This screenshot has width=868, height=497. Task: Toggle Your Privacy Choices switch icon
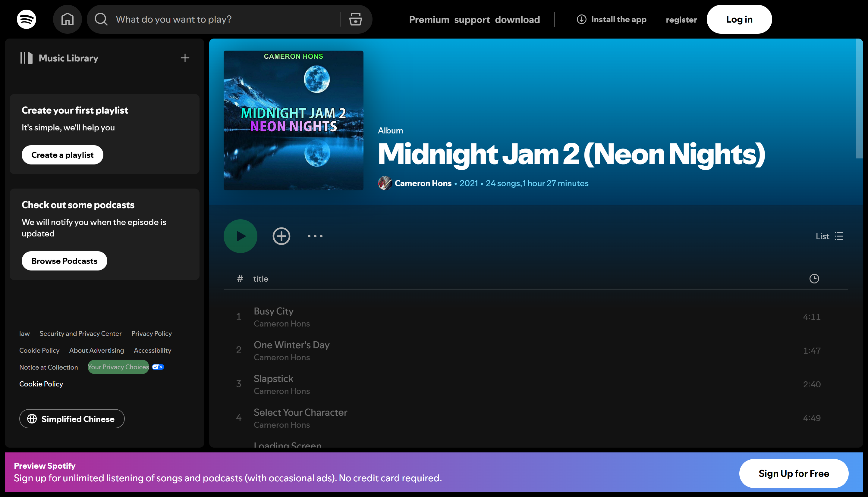tap(158, 367)
